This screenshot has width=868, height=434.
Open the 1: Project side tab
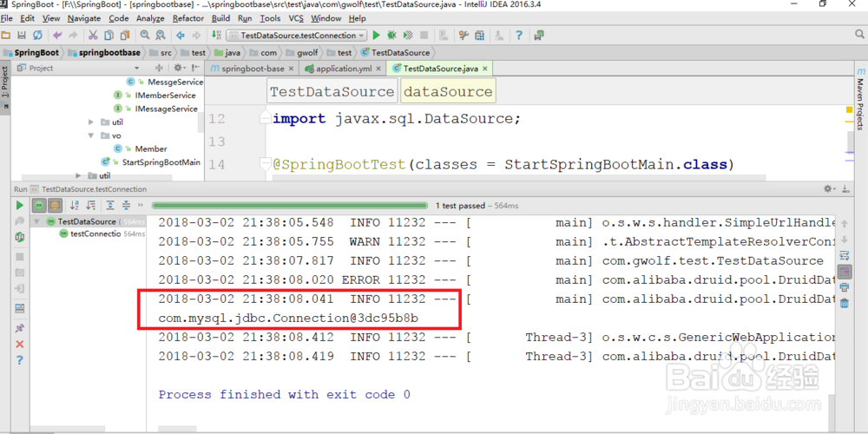(5, 87)
